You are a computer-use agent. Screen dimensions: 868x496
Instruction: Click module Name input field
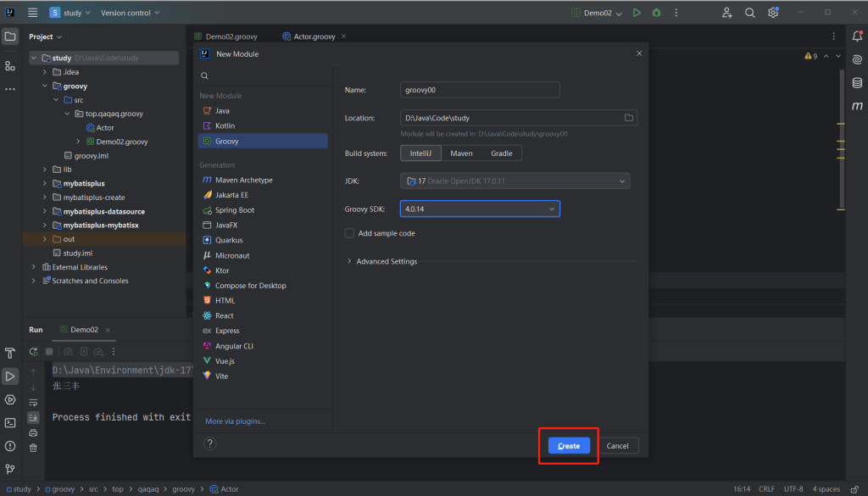coord(480,90)
